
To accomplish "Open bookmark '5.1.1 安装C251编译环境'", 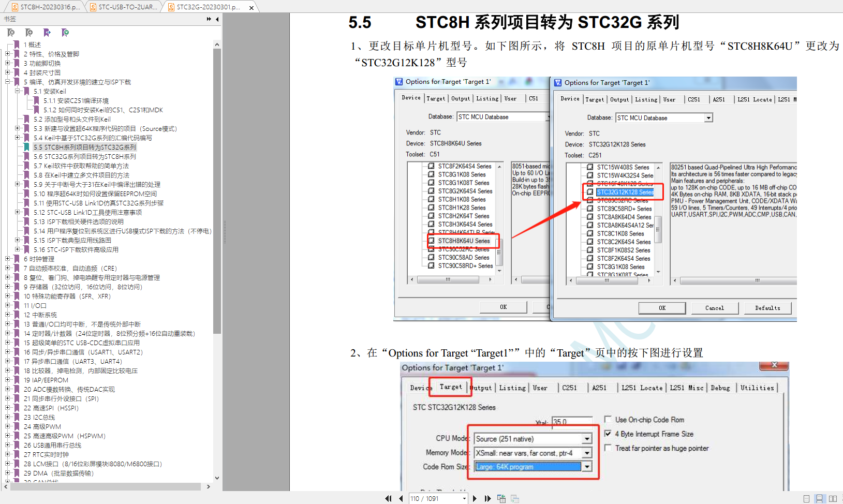I will point(76,100).
